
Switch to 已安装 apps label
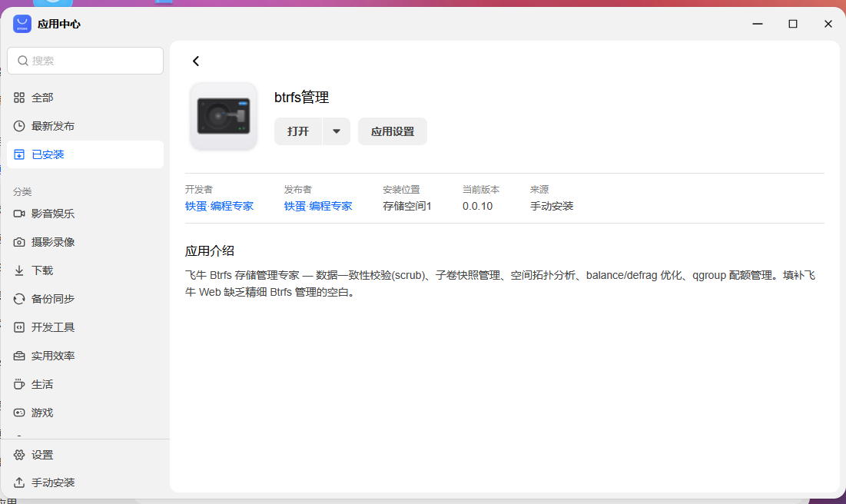[48, 154]
